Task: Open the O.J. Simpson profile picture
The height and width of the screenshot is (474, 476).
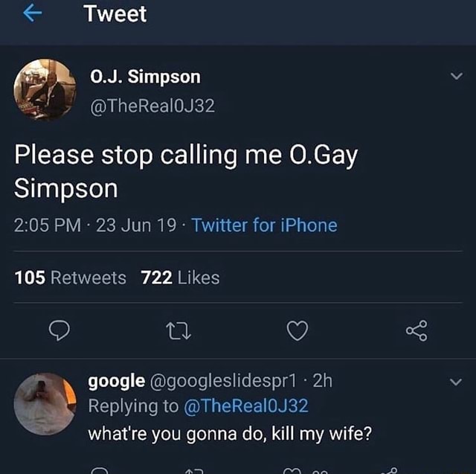Action: coord(45,90)
